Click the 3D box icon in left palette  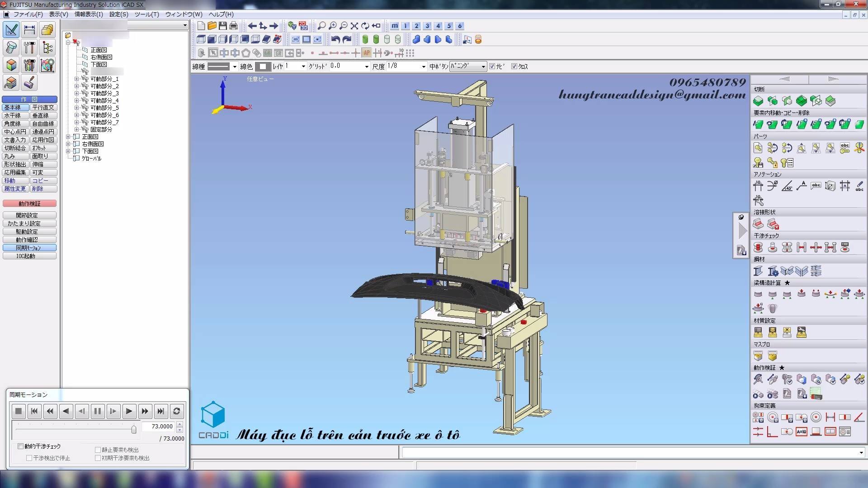[x=11, y=65]
